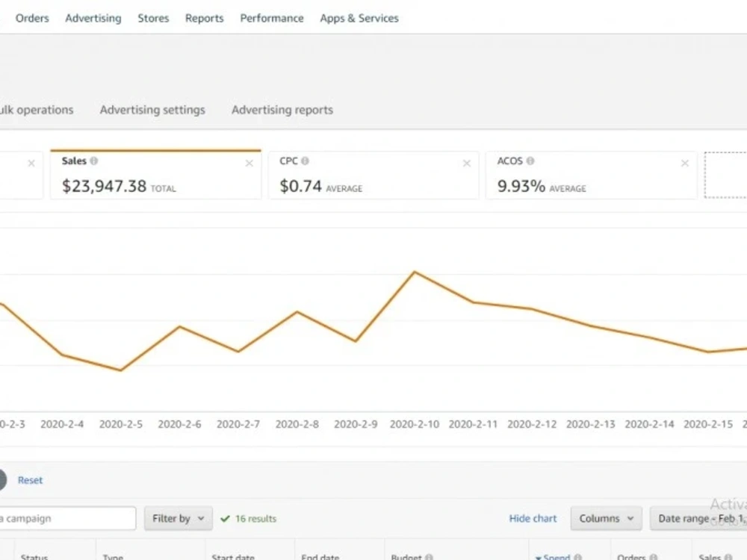Image resolution: width=747 pixels, height=560 pixels.
Task: Click the Status column header
Action: pos(34,556)
